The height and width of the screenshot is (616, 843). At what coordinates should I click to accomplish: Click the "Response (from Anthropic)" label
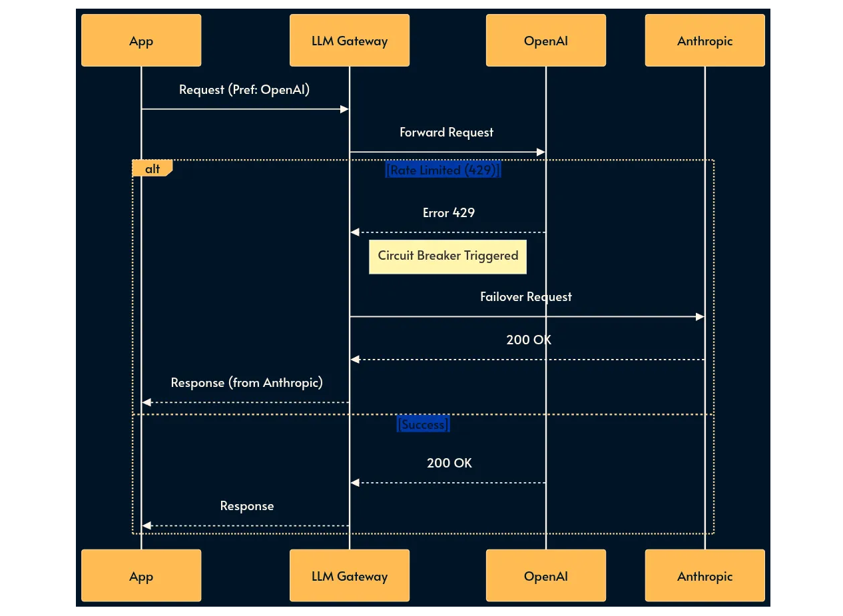247,382
